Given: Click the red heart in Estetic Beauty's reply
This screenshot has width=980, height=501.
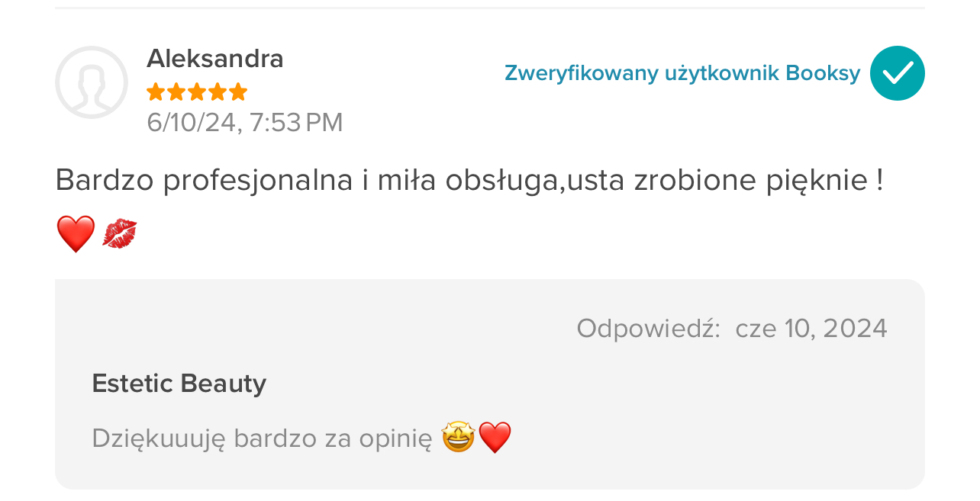Looking at the screenshot, I should pyautogui.click(x=495, y=438).
